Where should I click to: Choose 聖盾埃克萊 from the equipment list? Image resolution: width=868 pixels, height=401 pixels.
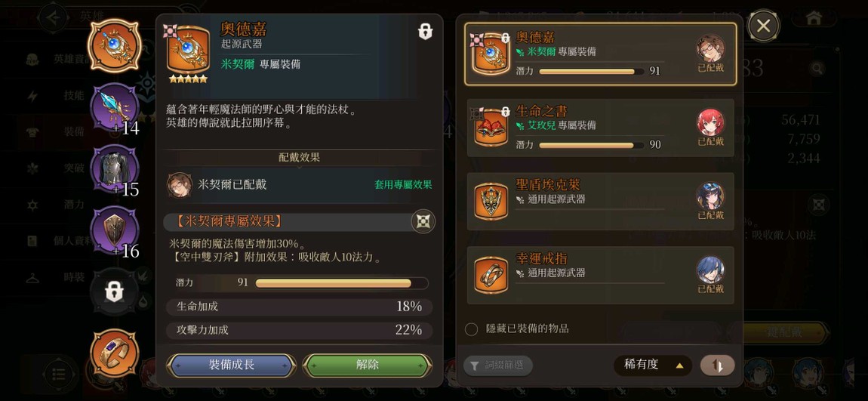[601, 202]
